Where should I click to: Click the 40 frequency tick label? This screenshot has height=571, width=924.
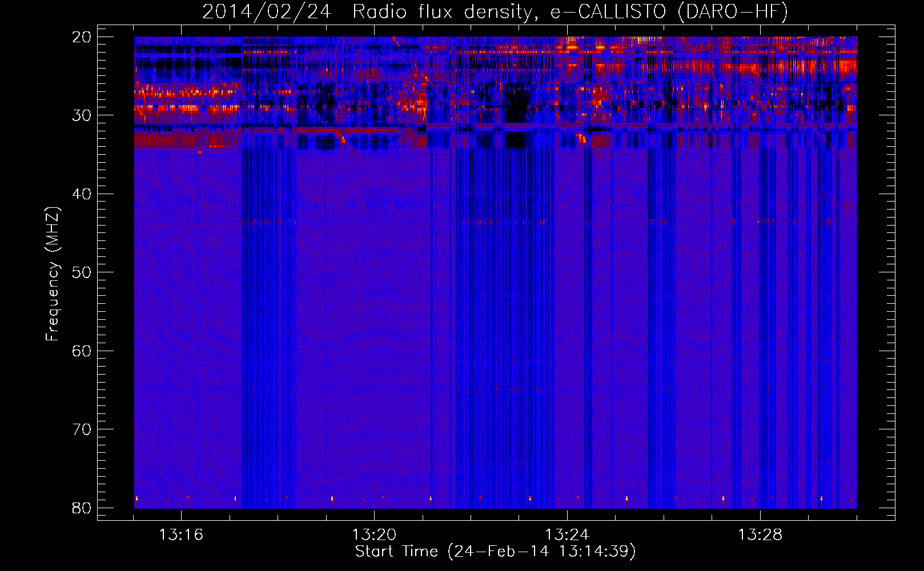[82, 194]
